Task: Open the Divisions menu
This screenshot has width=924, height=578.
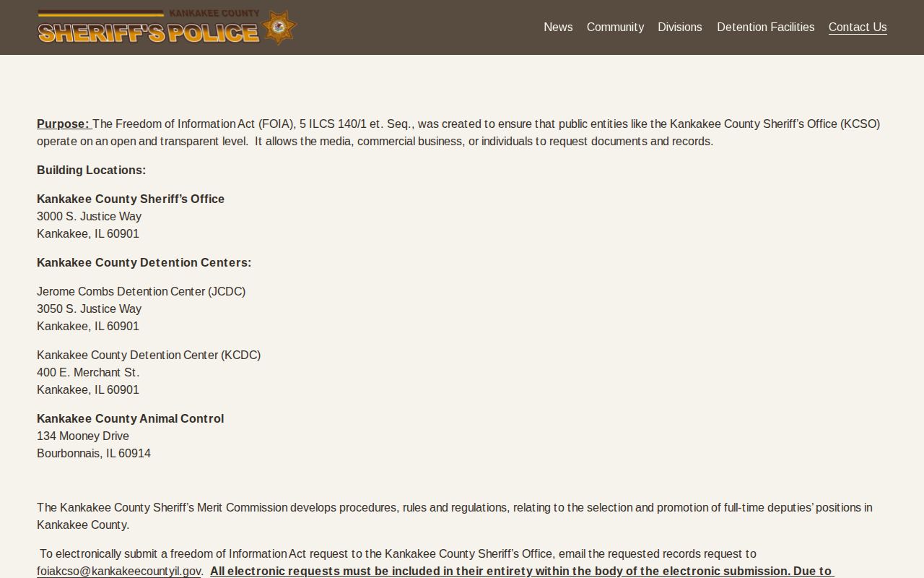Action: pyautogui.click(x=680, y=27)
